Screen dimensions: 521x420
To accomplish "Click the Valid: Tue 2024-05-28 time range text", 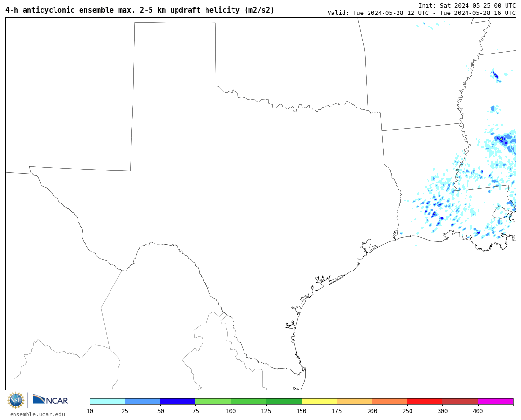I will (x=421, y=13).
